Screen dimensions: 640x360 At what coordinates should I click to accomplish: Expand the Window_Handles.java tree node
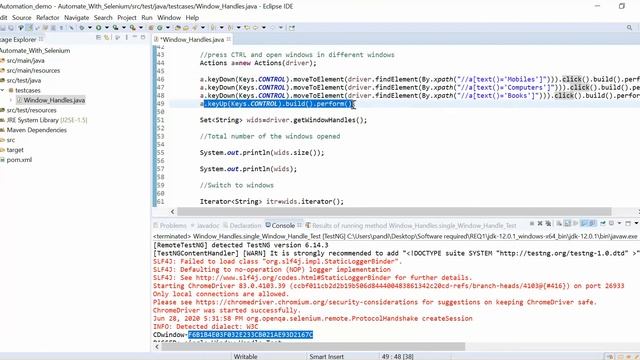click(x=11, y=100)
